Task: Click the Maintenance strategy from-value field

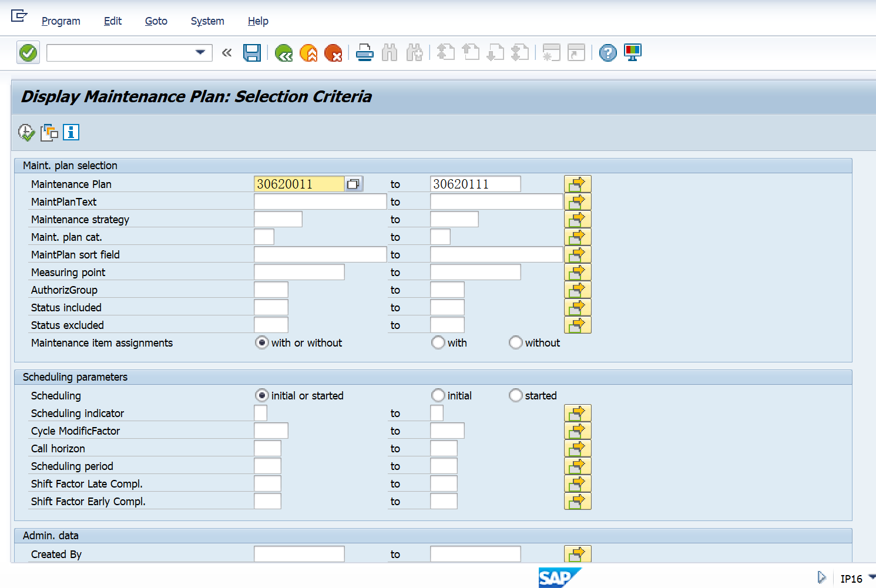Action: (278, 219)
